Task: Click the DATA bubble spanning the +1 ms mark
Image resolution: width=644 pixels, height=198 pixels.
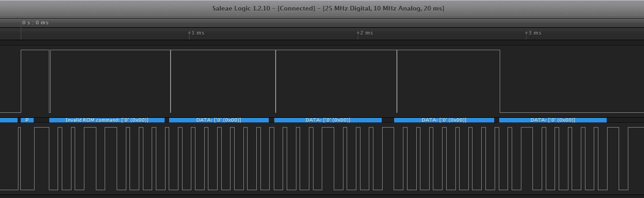Action: pyautogui.click(x=219, y=120)
